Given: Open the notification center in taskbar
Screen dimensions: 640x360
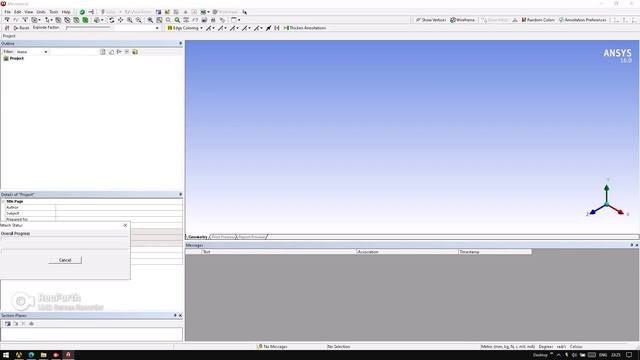Looking at the screenshot, I should pos(629,355).
